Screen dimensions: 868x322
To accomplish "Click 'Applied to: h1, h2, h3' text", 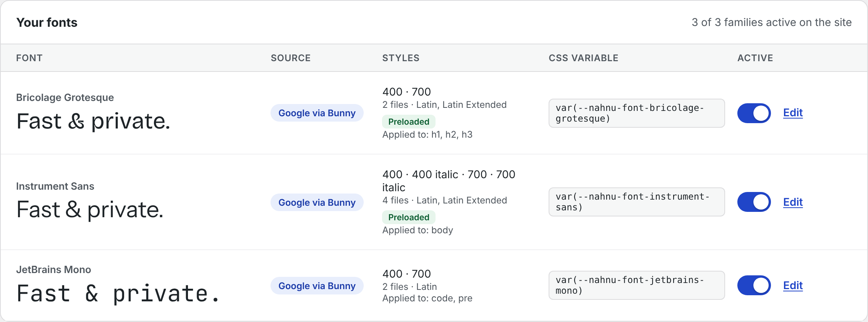I will point(428,135).
